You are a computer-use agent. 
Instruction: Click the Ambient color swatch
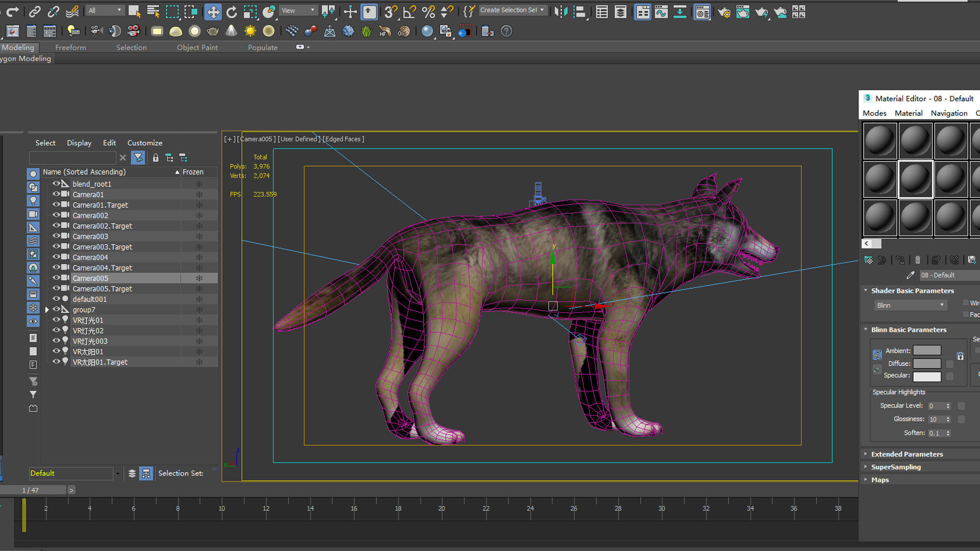[x=927, y=350]
